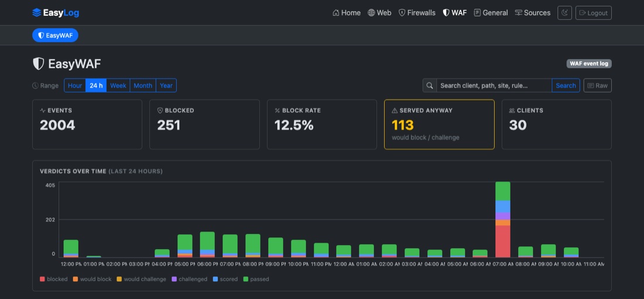The image size is (644, 299).
Task: Open the General logs section
Action: click(491, 13)
